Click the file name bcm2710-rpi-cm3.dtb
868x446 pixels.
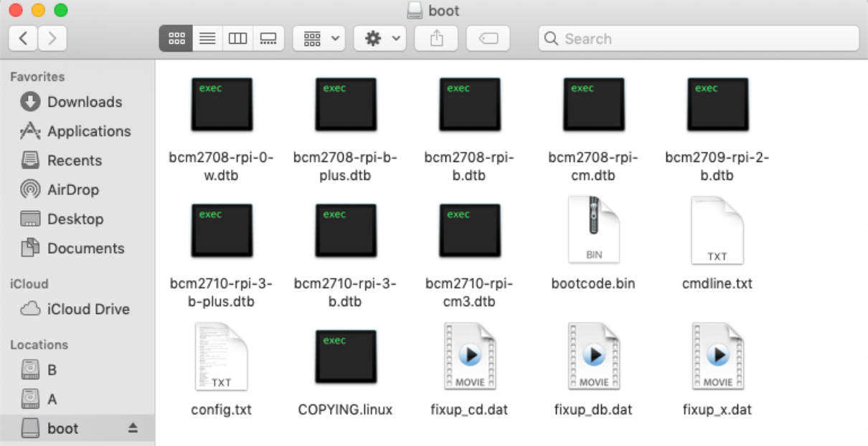469,293
